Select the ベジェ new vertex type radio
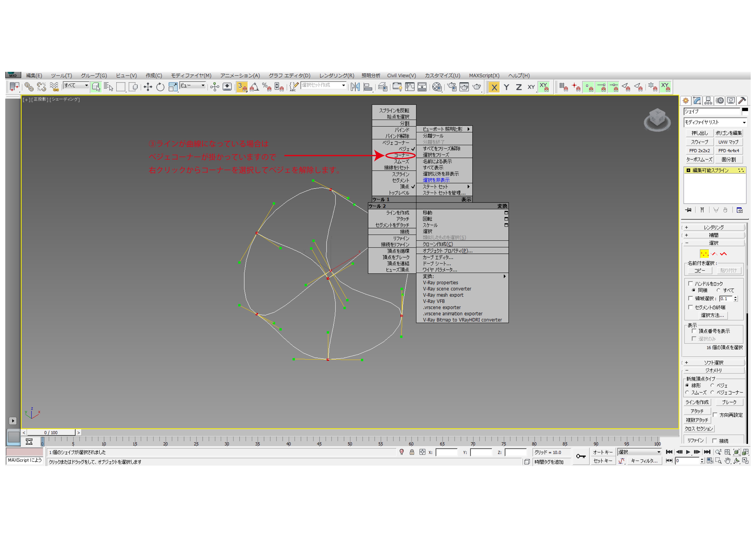Image resolution: width=756 pixels, height=538 pixels. pos(712,385)
